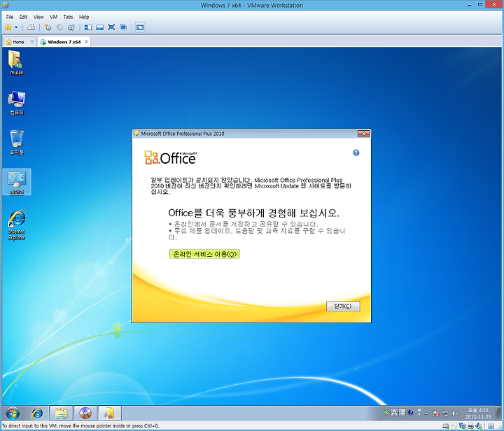Open the View menu
Screen dimensions: 504x431
click(38, 17)
